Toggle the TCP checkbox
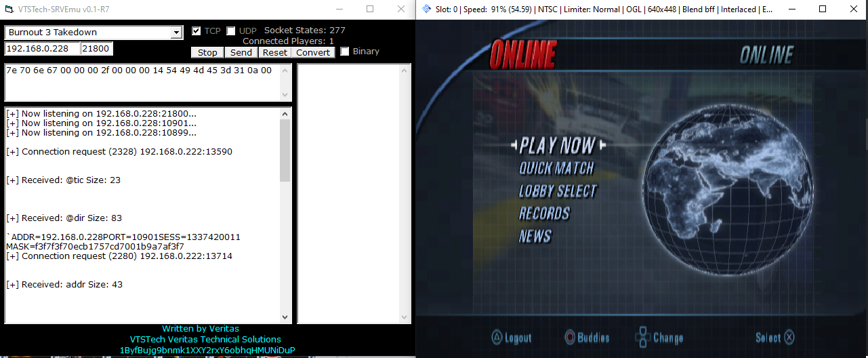 pyautogui.click(x=196, y=31)
